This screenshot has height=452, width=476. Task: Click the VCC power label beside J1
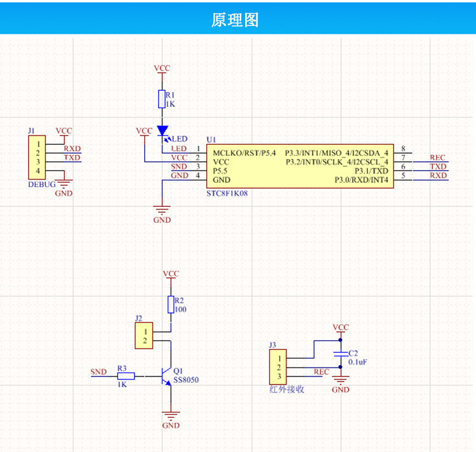(x=63, y=131)
